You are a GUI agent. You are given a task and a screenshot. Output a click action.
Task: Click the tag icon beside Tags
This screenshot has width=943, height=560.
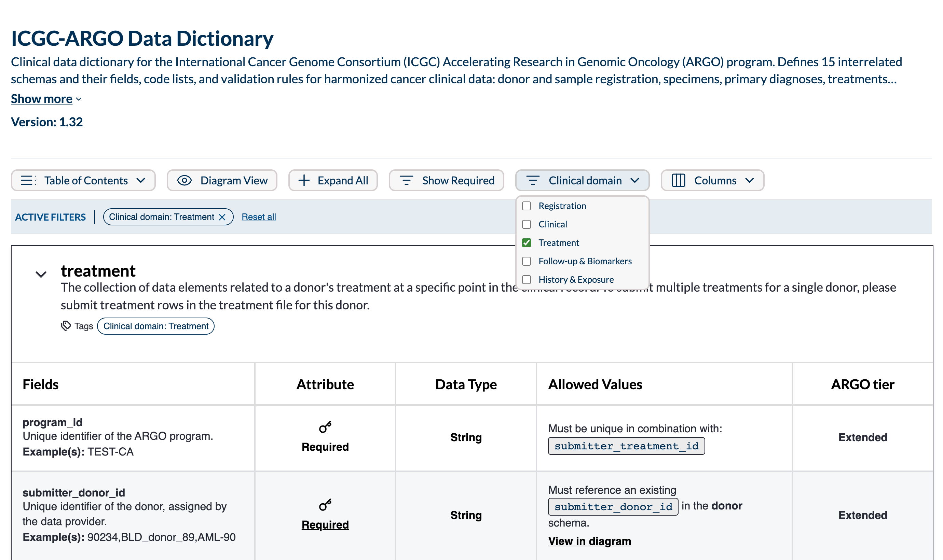click(66, 326)
